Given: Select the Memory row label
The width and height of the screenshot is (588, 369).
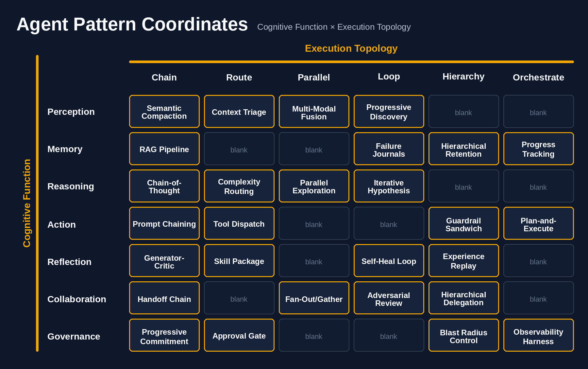Looking at the screenshot, I should (65, 149).
